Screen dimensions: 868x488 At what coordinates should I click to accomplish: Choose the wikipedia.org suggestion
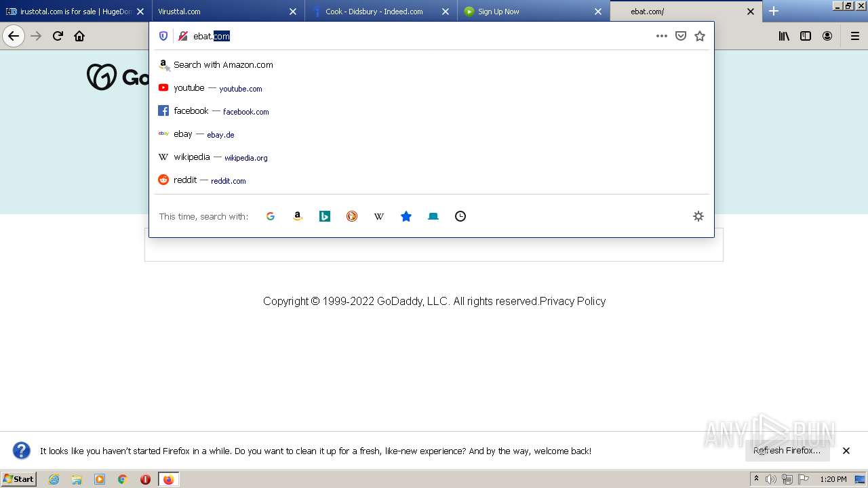click(431, 157)
